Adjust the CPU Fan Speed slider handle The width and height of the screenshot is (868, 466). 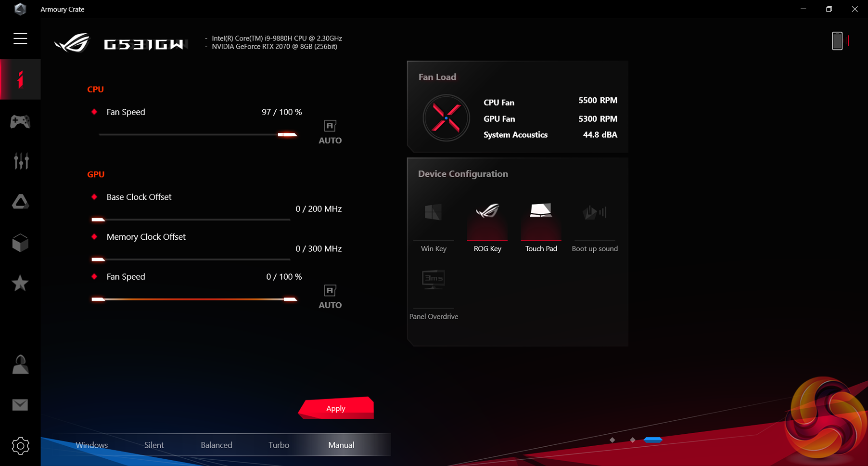click(287, 135)
